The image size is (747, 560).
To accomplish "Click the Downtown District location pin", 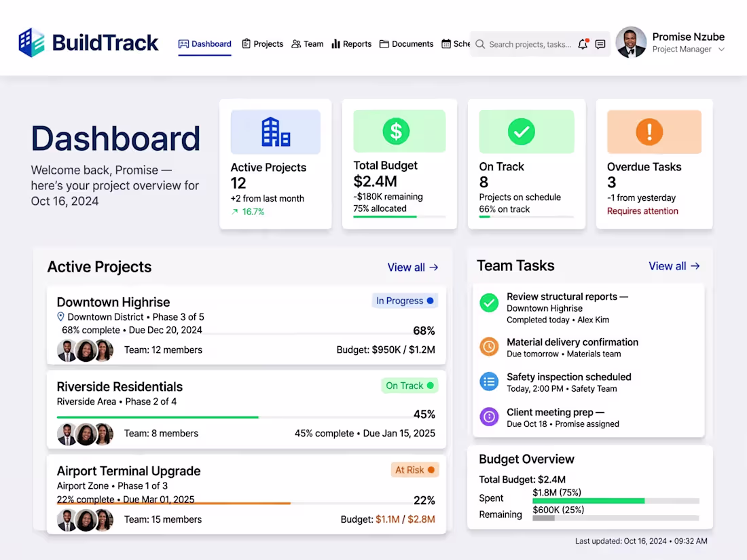I will pos(60,317).
